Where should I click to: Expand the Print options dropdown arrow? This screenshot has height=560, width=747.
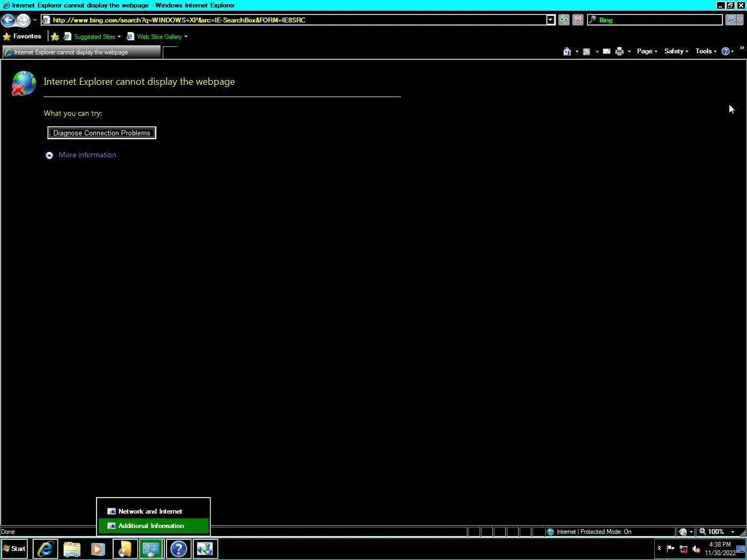[629, 52]
